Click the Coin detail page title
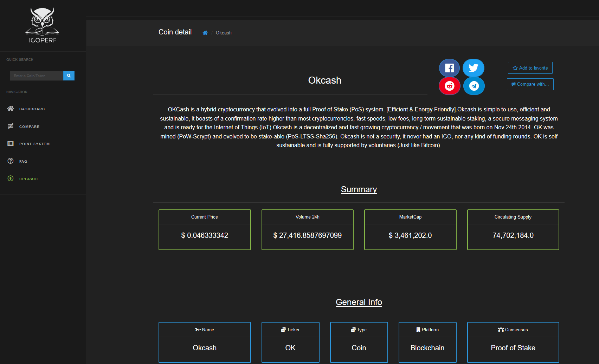 [x=175, y=32]
